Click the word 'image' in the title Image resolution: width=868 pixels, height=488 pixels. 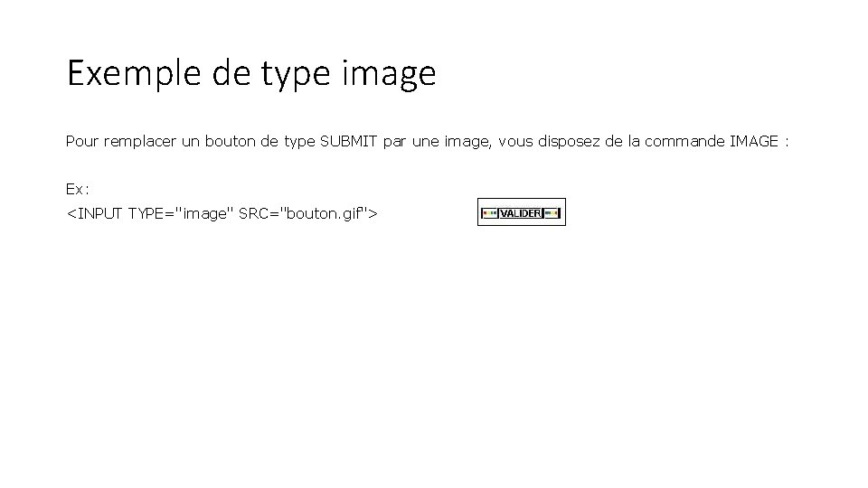coord(389,75)
